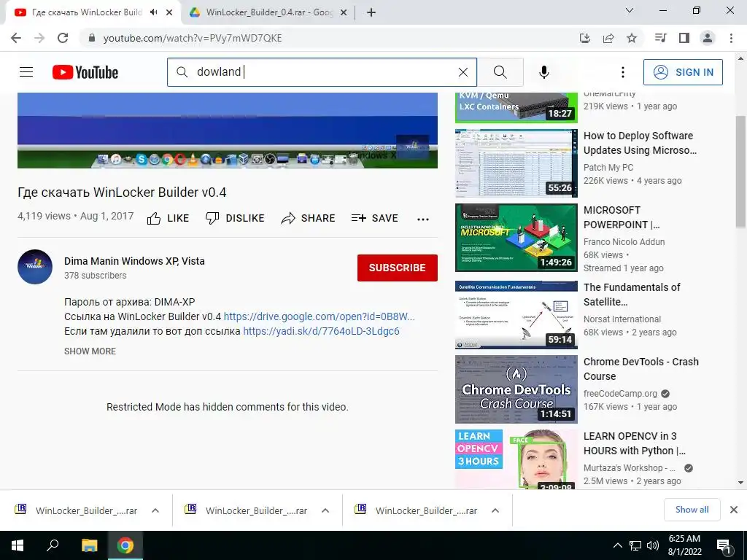Click the browser address bar URL
This screenshot has width=747, height=560.
193,38
